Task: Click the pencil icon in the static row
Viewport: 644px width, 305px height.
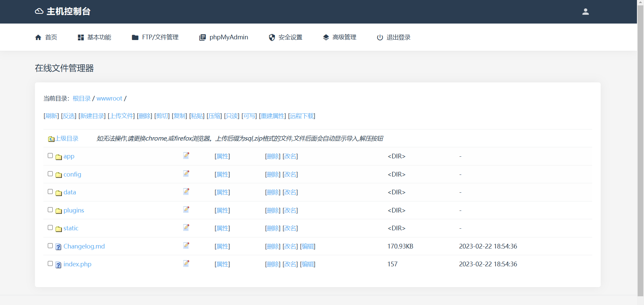Action: (186, 227)
